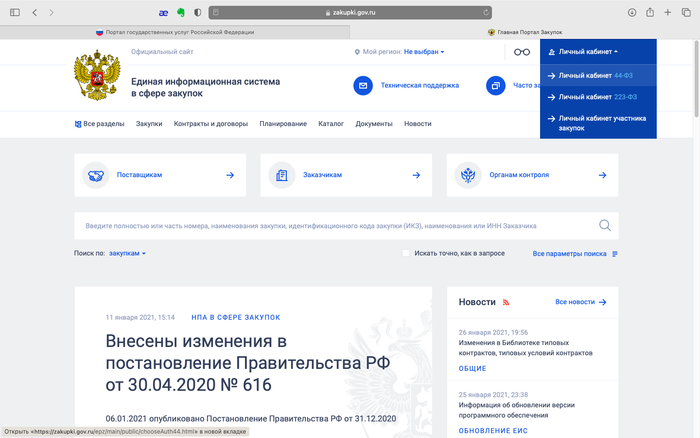
Task: Click the 'Поставщикам' card link
Action: (x=161, y=175)
